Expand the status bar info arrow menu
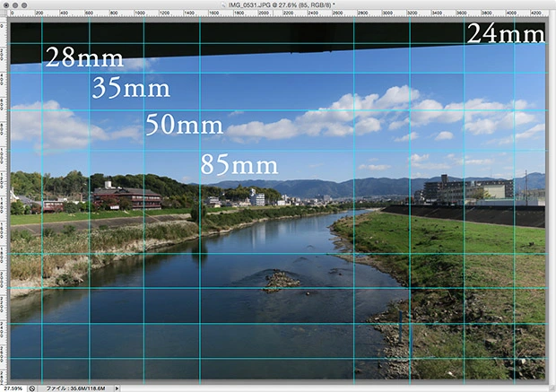 tap(117, 388)
